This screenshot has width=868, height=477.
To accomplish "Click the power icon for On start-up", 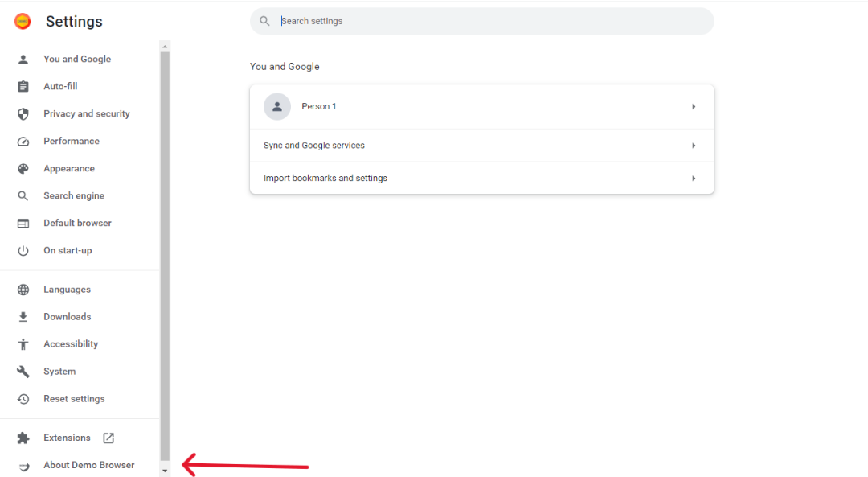I will pyautogui.click(x=23, y=250).
